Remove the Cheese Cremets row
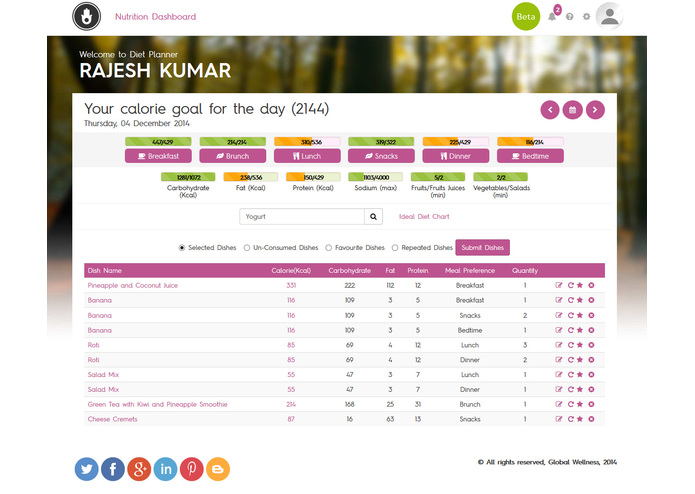This screenshot has width=695, height=494. coord(591,419)
